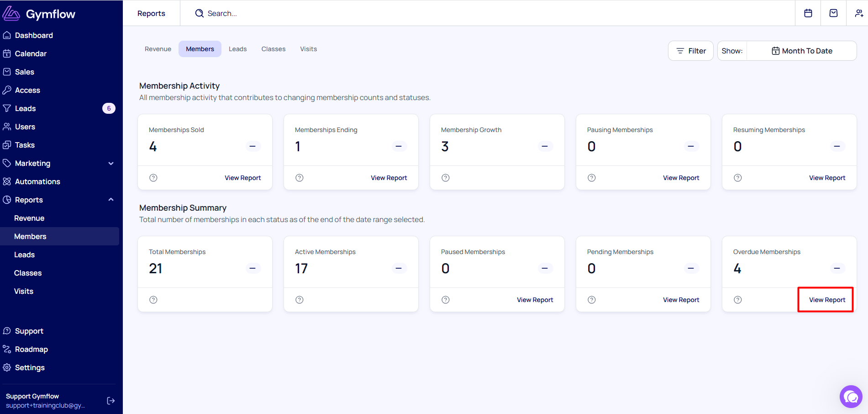The image size is (868, 414).
Task: Expand the Marketing sidebar menu chevron
Action: tap(111, 163)
